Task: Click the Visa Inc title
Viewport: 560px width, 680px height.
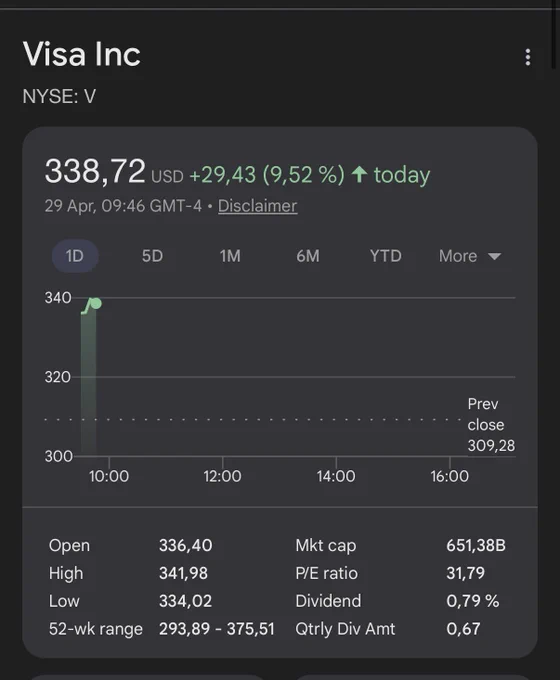Action: 82,54
